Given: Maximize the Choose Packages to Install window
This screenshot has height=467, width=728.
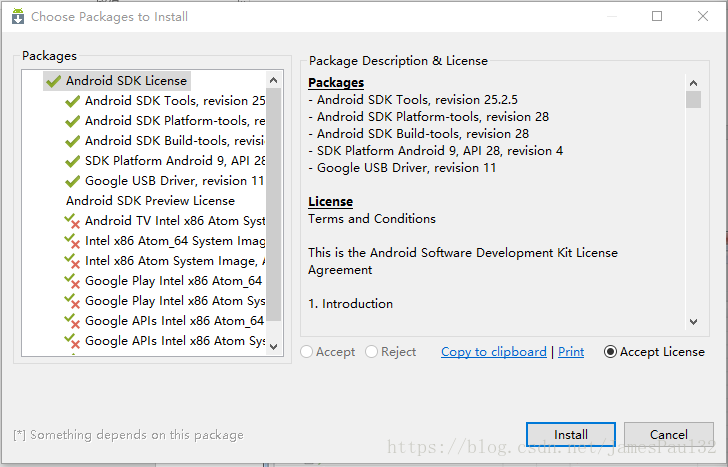Looking at the screenshot, I should [x=657, y=16].
